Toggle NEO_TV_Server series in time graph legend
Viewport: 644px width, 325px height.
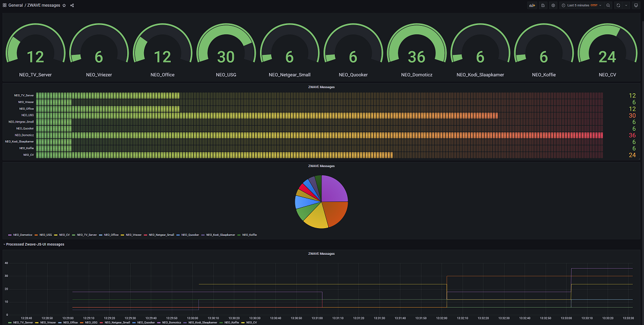pos(22,322)
